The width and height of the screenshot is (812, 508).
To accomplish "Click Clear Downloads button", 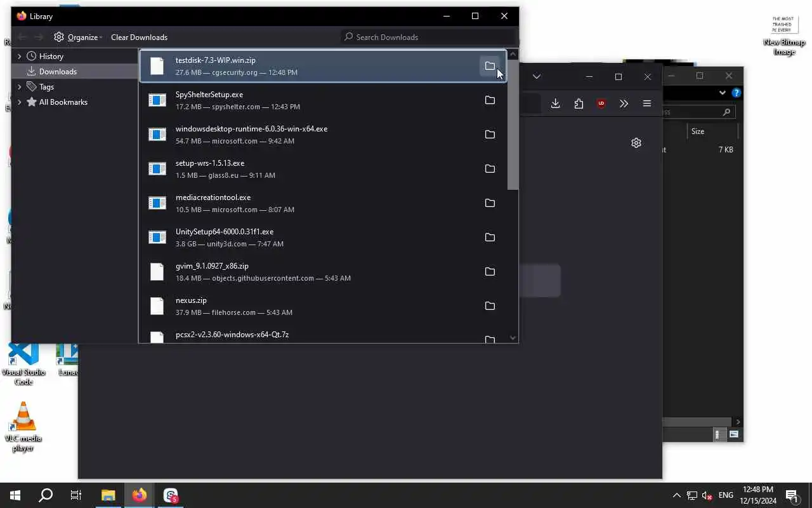I will point(139,37).
